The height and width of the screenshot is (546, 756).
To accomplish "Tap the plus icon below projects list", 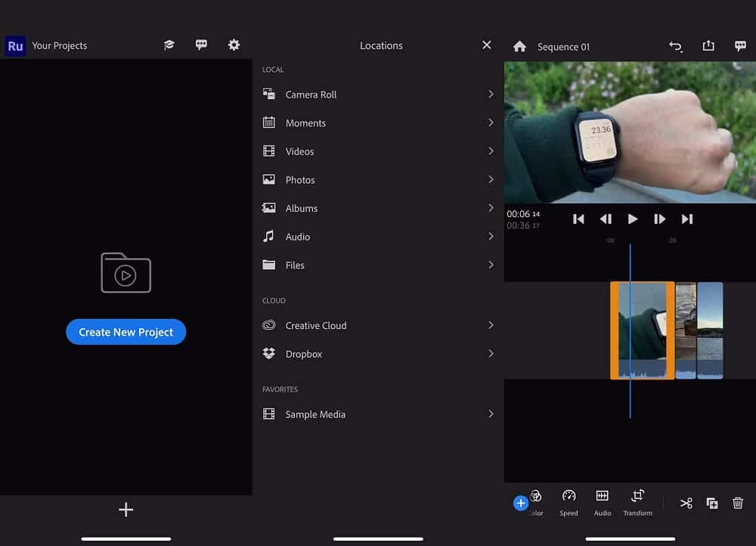I will (126, 510).
